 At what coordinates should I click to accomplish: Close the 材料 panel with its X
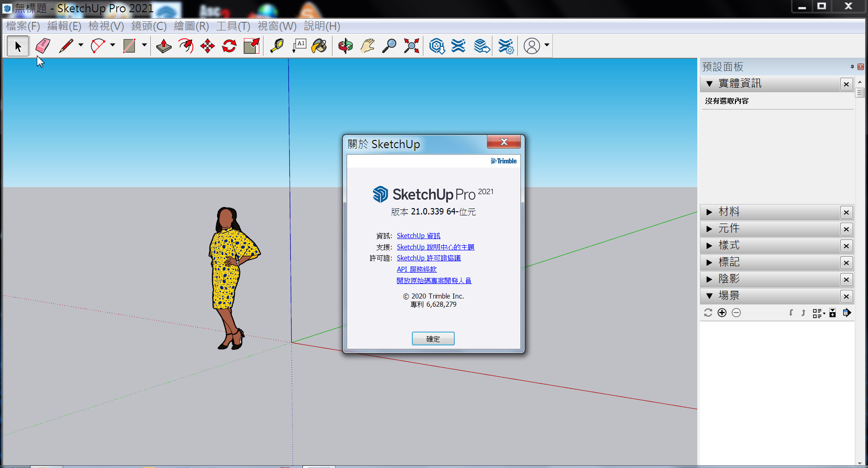[x=846, y=212]
